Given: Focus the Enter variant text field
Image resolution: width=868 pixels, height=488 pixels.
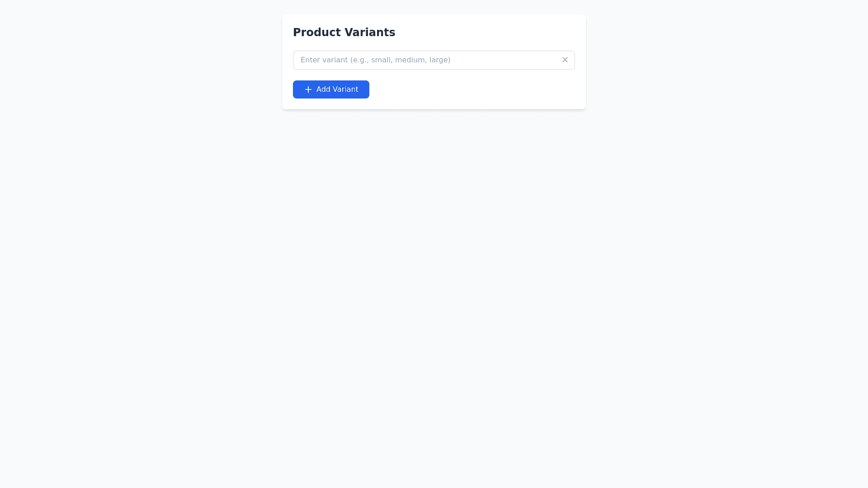Looking at the screenshot, I should point(425,60).
